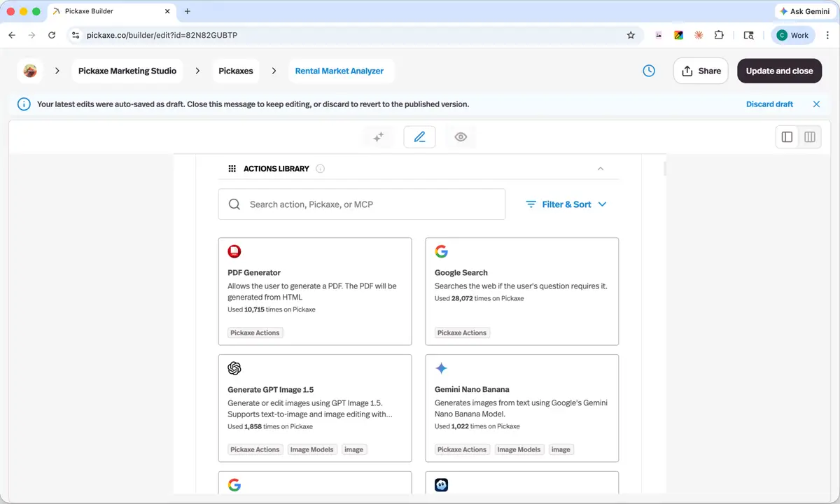Go to Pickaxes breadcrumb
Viewport: 840px width, 504px height.
(x=236, y=71)
